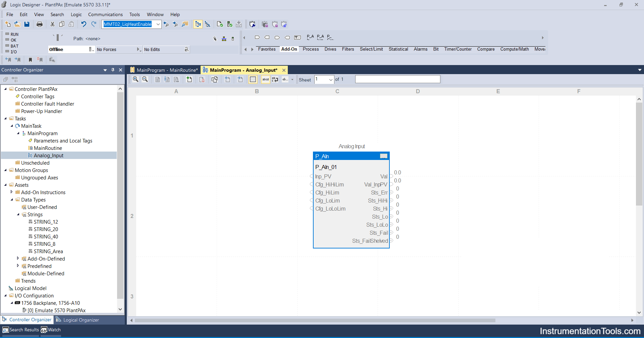644x338 pixels.
Task: Select the Emulate 5570 PlantPAx module
Action: pos(57,310)
